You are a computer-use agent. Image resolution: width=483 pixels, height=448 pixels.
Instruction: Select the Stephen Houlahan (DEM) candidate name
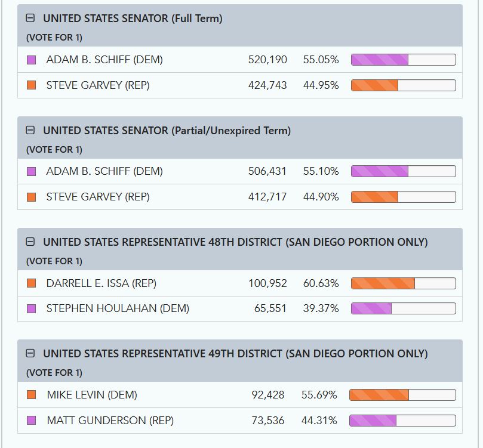click(x=118, y=308)
